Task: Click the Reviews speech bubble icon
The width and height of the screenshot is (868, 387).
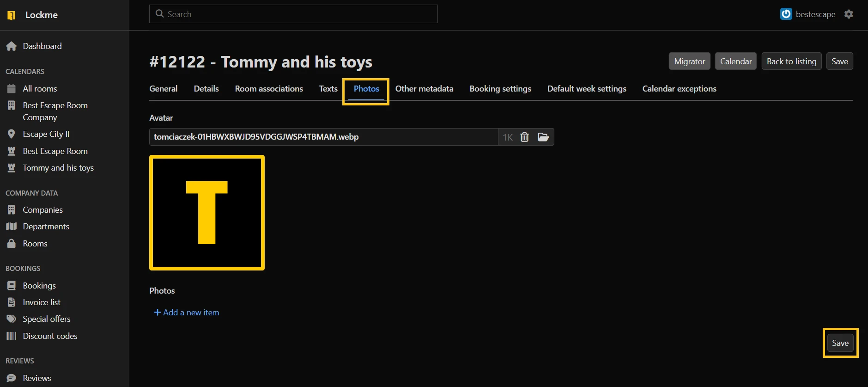Action: tap(12, 378)
